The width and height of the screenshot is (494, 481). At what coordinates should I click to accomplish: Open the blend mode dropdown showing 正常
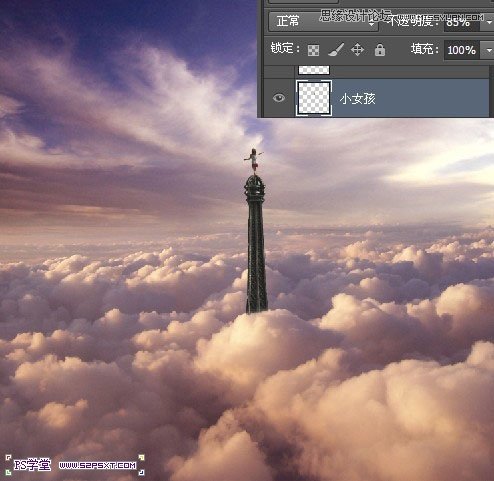pyautogui.click(x=323, y=21)
